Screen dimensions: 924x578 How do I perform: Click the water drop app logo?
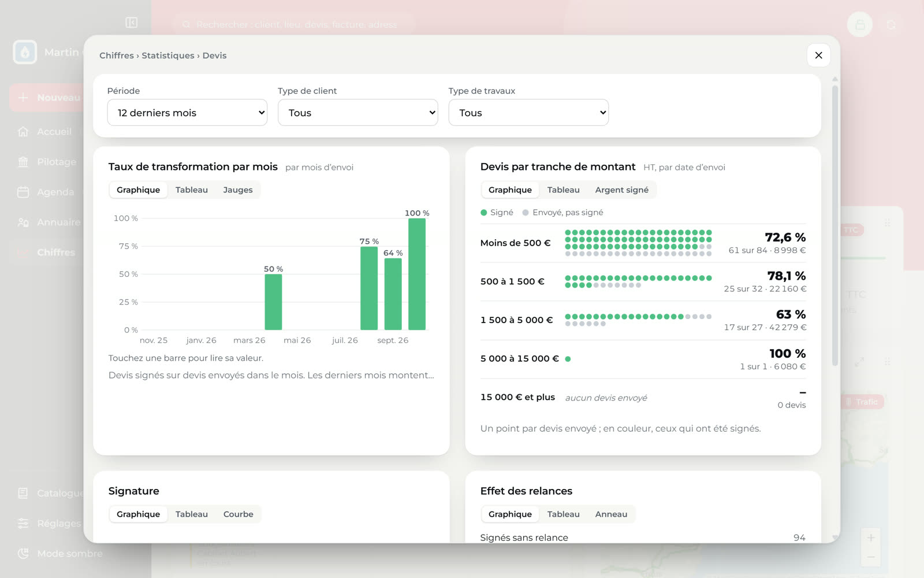[25, 52]
